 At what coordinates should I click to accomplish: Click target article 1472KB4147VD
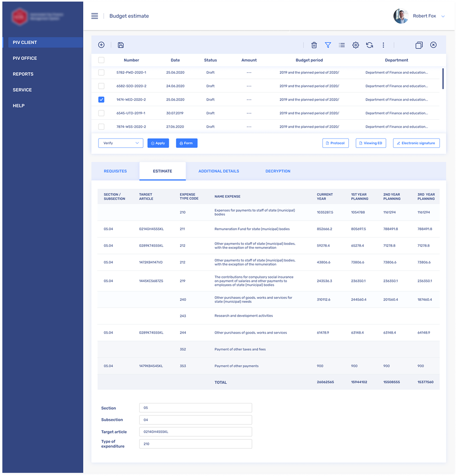coord(151,262)
